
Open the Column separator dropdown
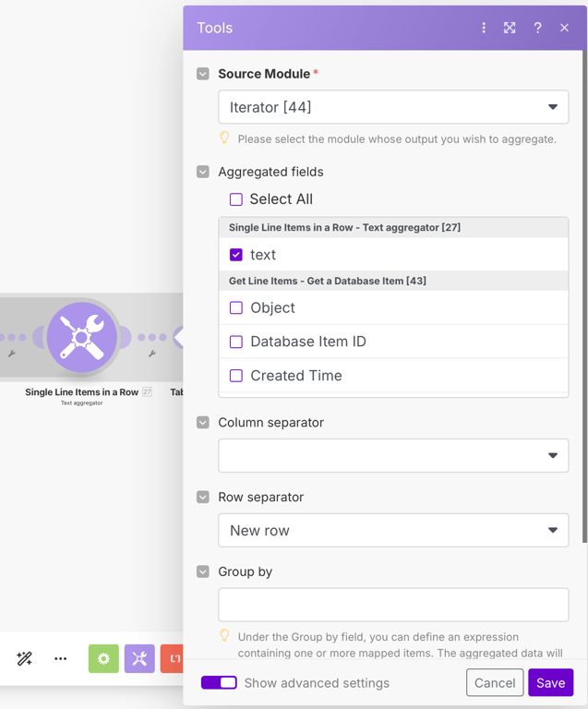[x=393, y=455]
